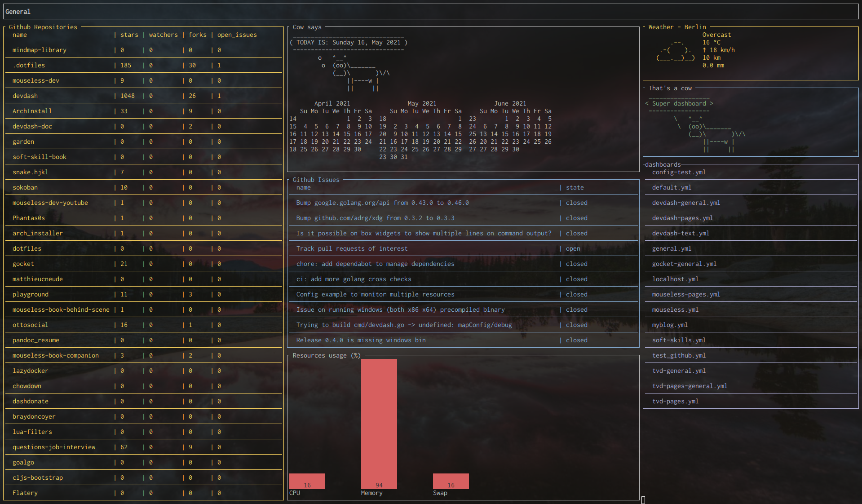Viewport: 862px width, 504px height.
Task: Click myblog.yml in the dashboards list
Action: [x=670, y=325]
